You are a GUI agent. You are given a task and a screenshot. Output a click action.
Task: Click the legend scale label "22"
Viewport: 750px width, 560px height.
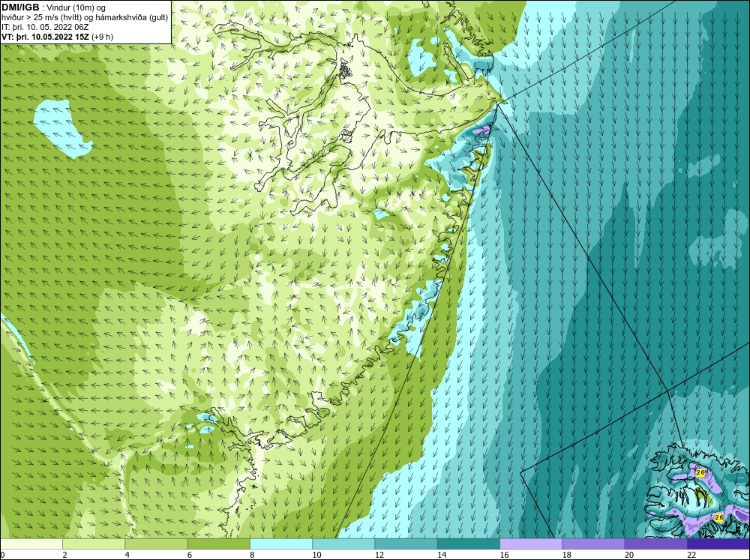[691, 555]
